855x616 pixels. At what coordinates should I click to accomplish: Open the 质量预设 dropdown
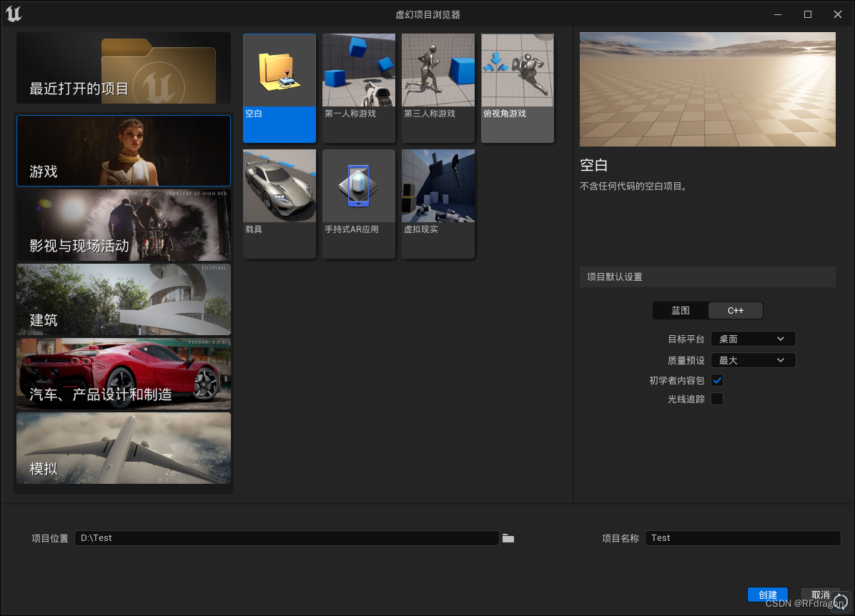point(752,359)
